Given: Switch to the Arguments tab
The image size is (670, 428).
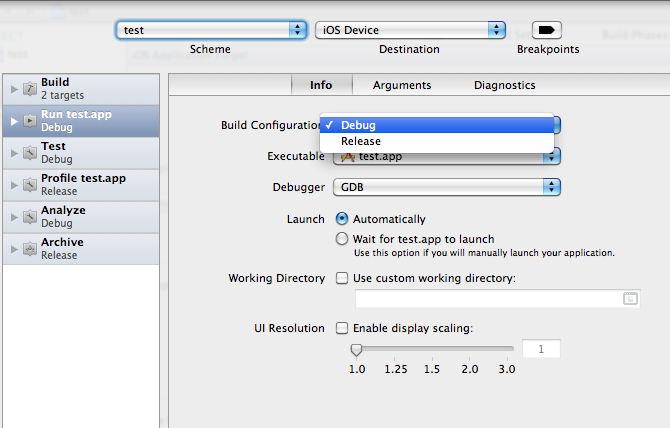Looking at the screenshot, I should click(x=402, y=85).
